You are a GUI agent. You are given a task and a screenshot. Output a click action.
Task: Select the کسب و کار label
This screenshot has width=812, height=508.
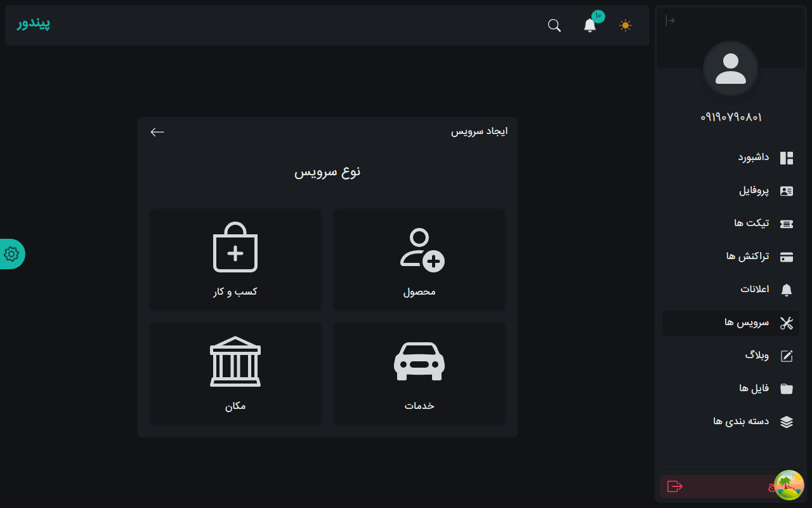[x=235, y=292]
